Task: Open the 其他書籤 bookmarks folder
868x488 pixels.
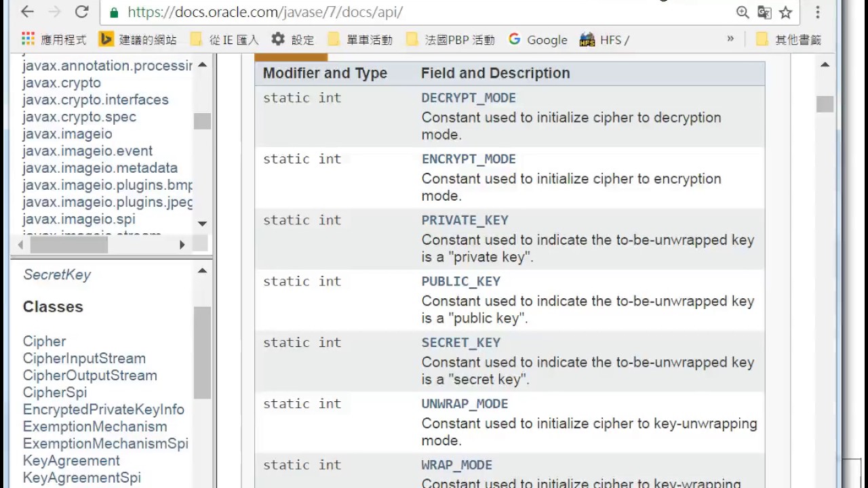Action: tap(789, 40)
